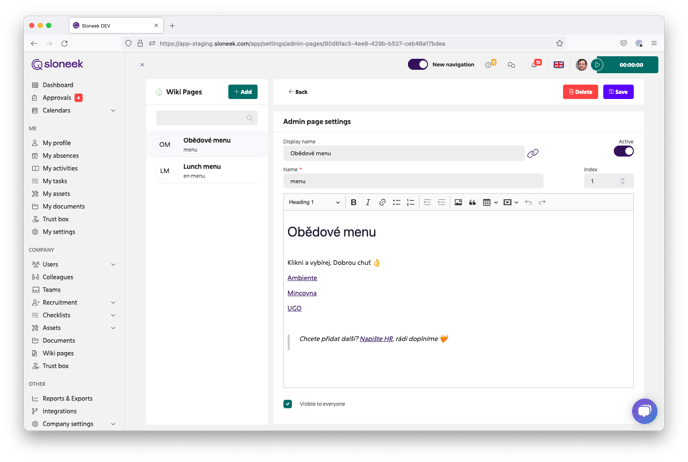Redo the last editor change
Image resolution: width=688 pixels, height=462 pixels.
pos(542,202)
